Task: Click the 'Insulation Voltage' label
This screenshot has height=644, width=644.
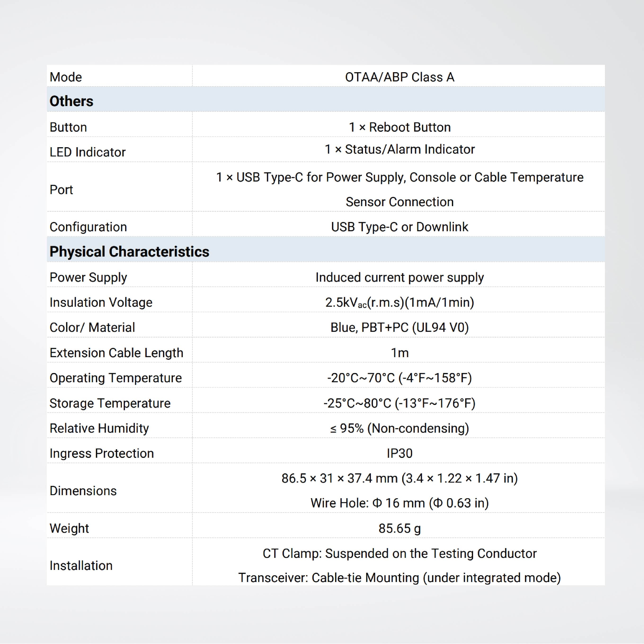Action: [x=101, y=302]
